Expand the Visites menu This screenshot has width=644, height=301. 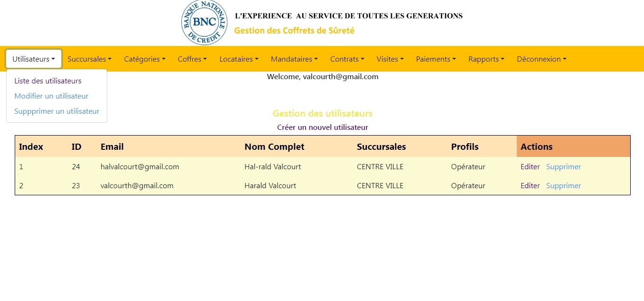390,59
